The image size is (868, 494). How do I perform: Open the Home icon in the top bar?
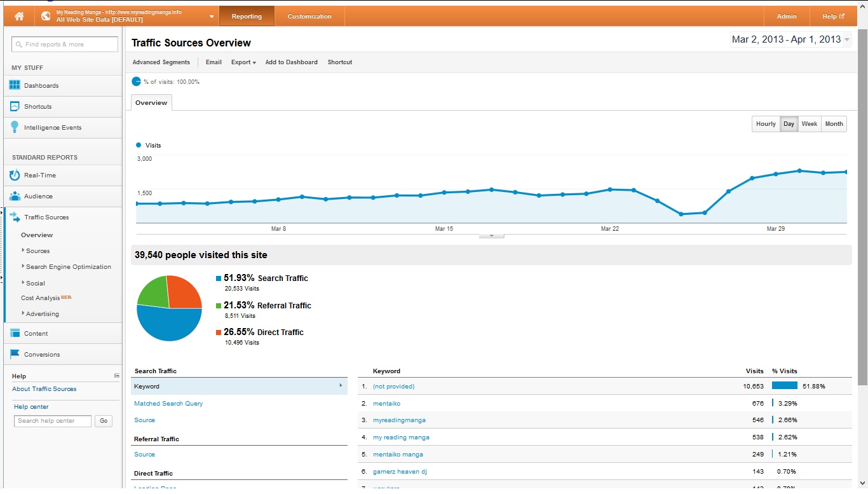19,17
